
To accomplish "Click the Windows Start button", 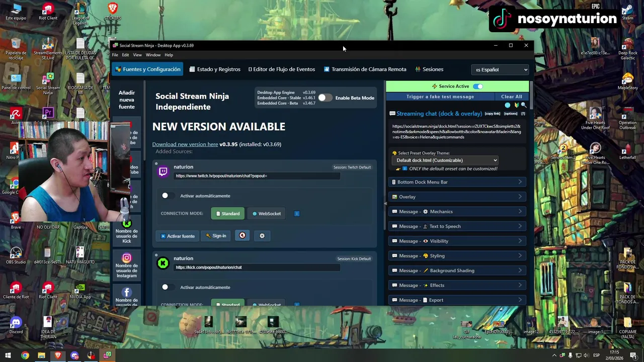I will pyautogui.click(x=8, y=355).
